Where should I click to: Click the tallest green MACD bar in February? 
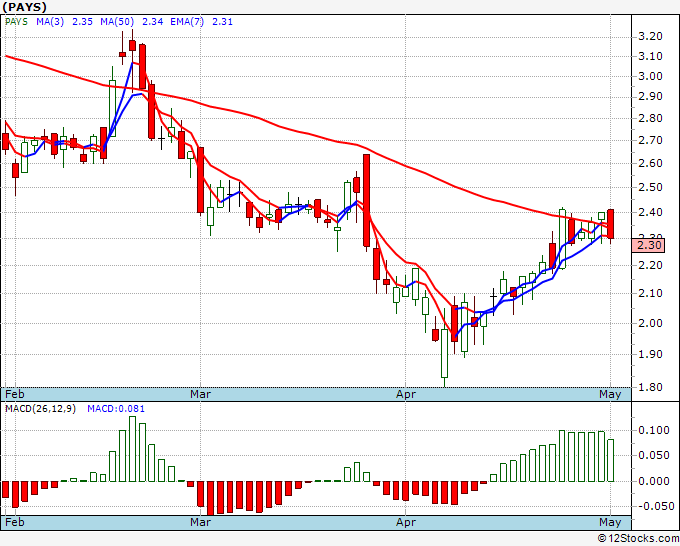[132, 449]
